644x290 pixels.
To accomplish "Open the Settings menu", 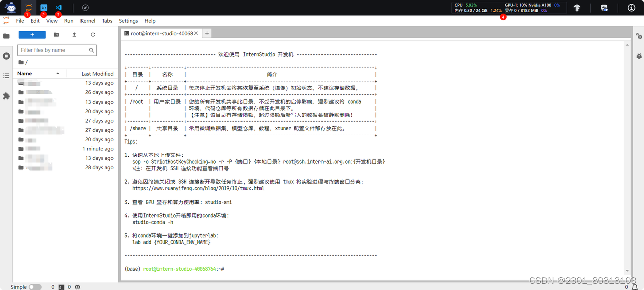I will [128, 21].
